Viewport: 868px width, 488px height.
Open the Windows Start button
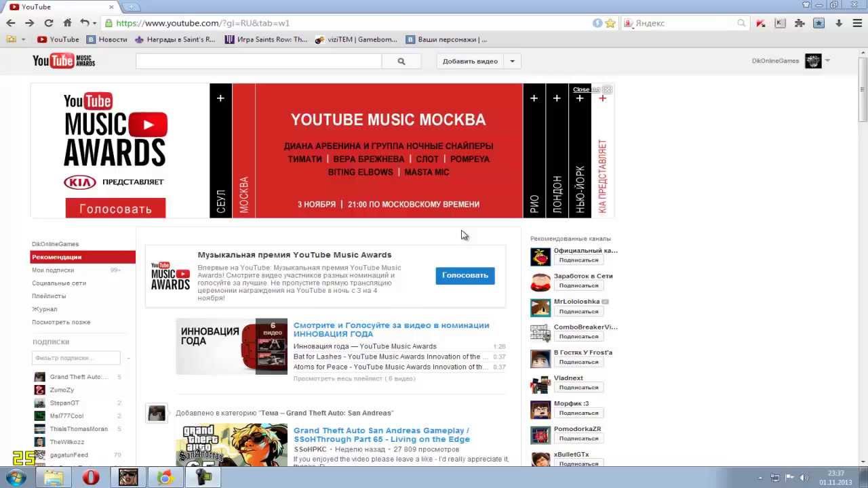[x=16, y=477]
